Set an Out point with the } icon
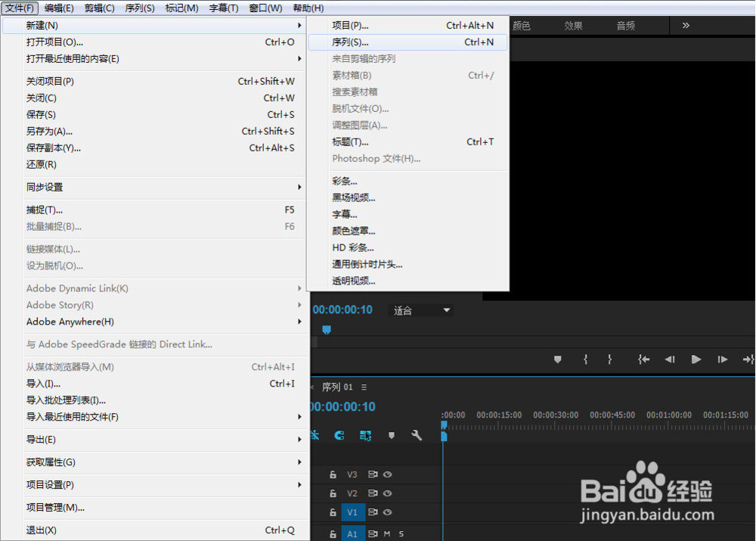 pyautogui.click(x=610, y=360)
